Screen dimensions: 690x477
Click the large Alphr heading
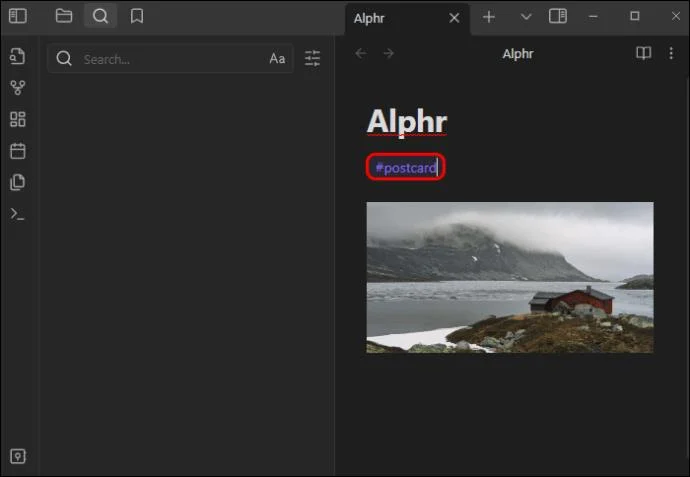click(407, 122)
